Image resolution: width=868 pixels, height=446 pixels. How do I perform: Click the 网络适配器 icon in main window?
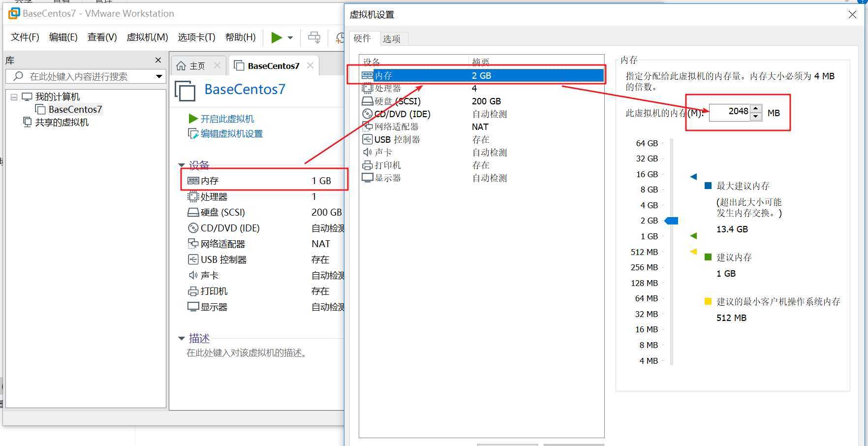click(x=193, y=244)
